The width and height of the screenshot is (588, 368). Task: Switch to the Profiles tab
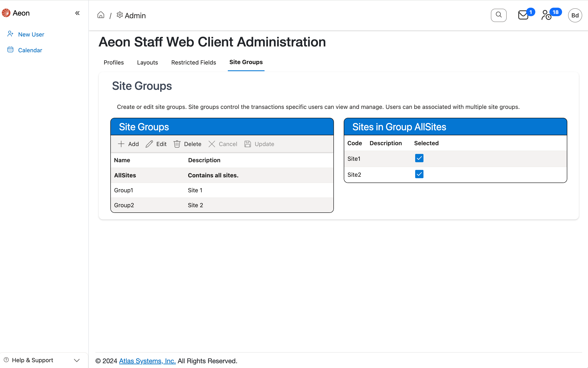(113, 63)
